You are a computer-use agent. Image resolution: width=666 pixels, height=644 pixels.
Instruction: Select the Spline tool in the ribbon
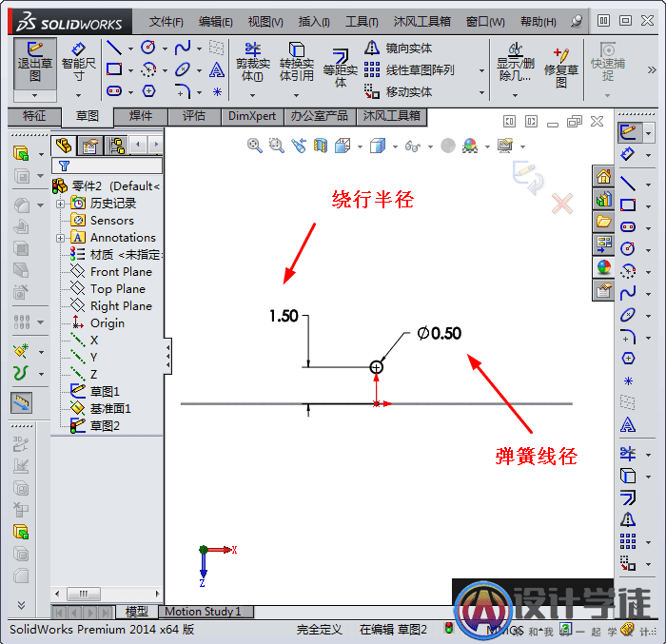tap(183, 48)
